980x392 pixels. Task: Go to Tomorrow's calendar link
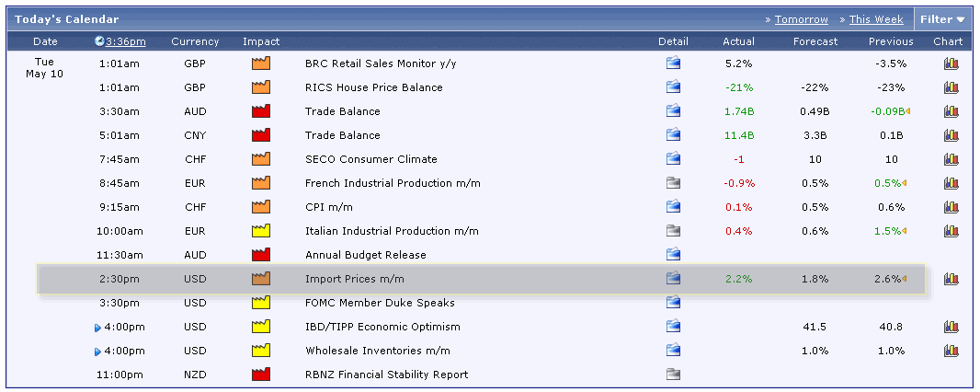802,19
